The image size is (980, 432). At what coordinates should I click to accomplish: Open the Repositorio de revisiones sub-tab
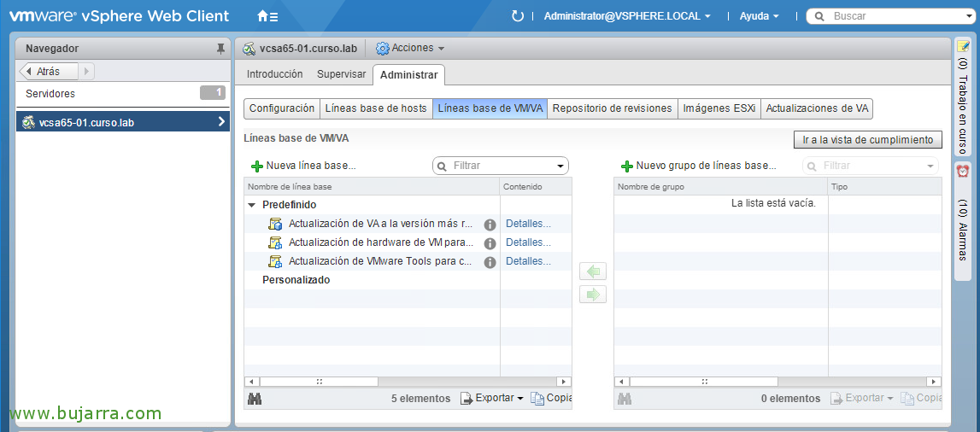point(613,108)
